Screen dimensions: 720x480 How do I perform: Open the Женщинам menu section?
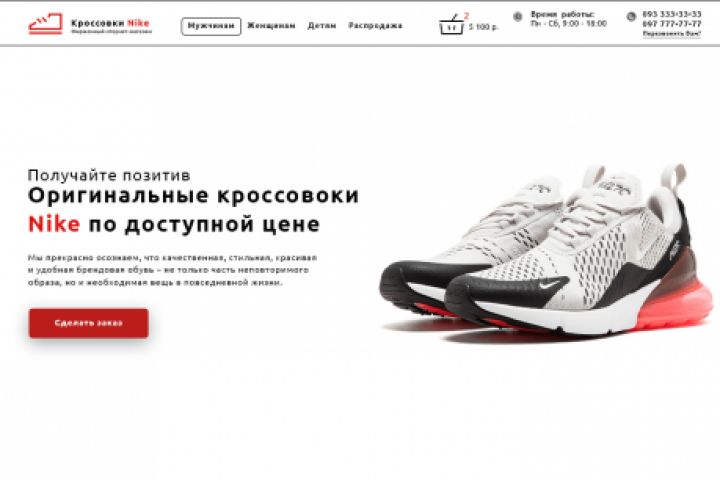(271, 26)
